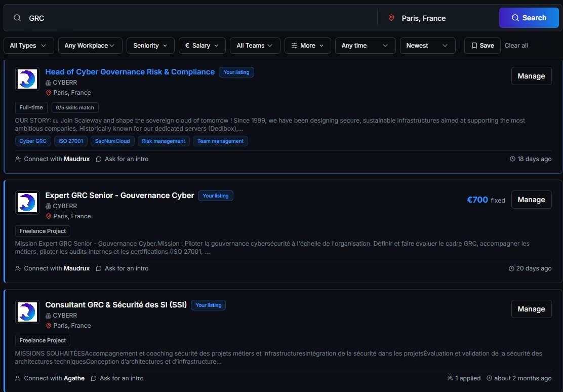The width and height of the screenshot is (563, 392).
Task: Connect with Maudrux on Head of Cyber listing
Action: point(53,159)
